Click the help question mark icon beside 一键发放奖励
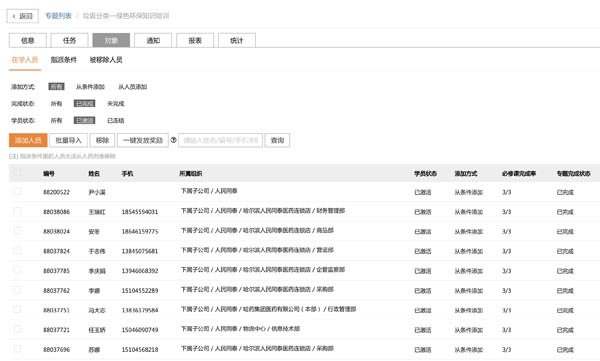The image size is (600, 361). (173, 140)
